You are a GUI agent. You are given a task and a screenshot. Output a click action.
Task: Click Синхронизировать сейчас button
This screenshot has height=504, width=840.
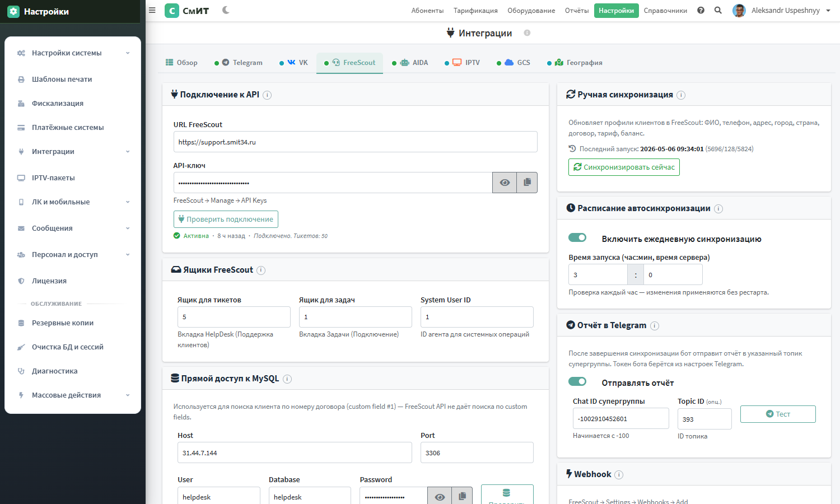pos(624,167)
